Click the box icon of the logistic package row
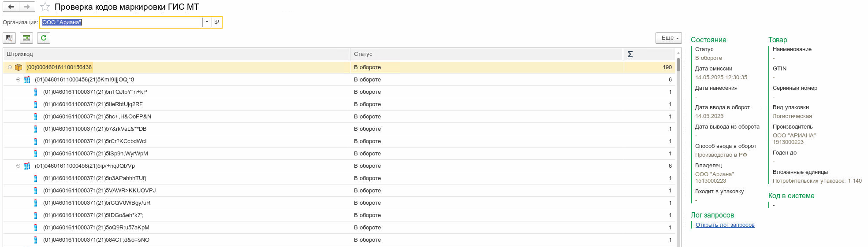 pyautogui.click(x=19, y=67)
